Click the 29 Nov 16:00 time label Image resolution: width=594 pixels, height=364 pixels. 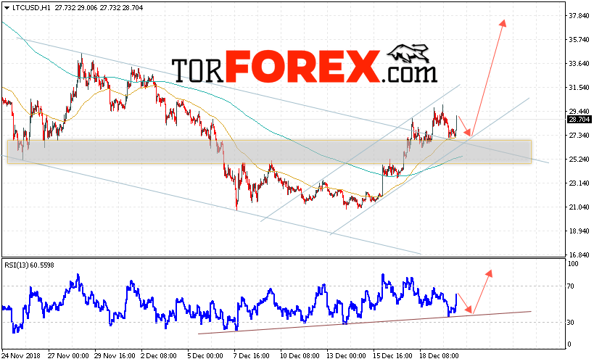115,356
